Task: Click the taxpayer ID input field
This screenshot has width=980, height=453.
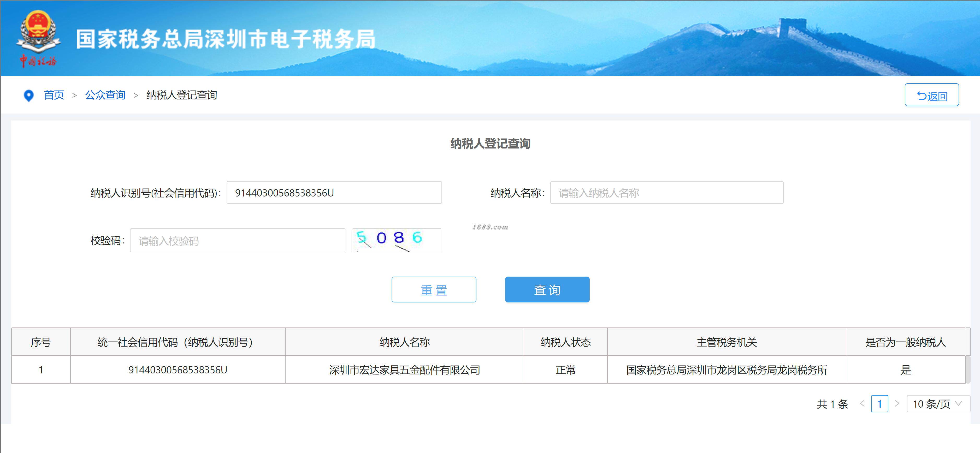Action: pyautogui.click(x=334, y=193)
